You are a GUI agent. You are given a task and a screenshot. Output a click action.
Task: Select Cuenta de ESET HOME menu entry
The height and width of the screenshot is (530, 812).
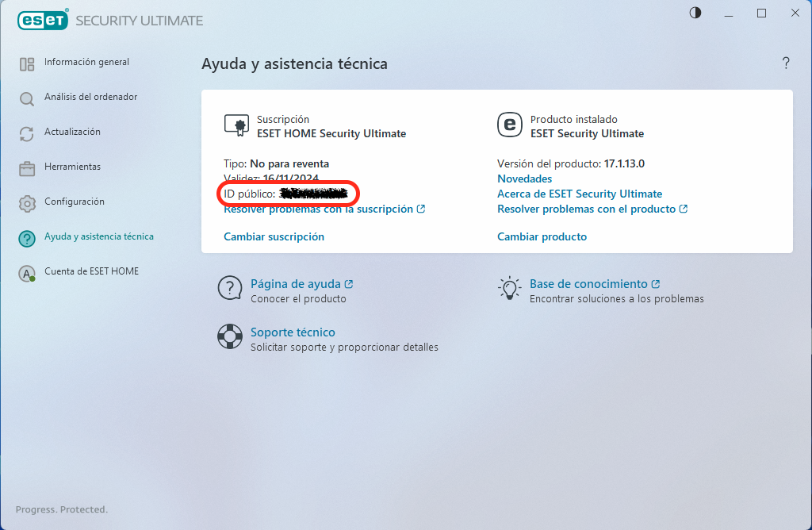point(91,271)
